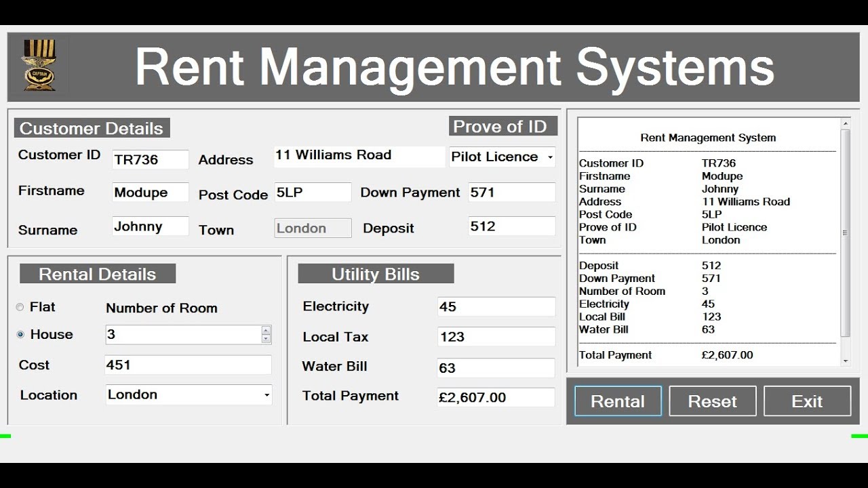Click the Local Tax input field
The height and width of the screenshot is (488, 868).
(496, 336)
